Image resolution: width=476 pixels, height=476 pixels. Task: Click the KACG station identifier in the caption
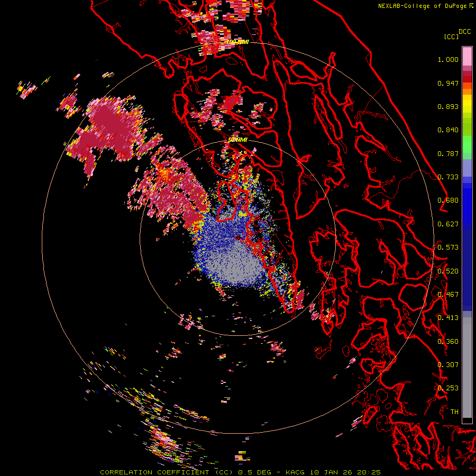click(x=295, y=472)
